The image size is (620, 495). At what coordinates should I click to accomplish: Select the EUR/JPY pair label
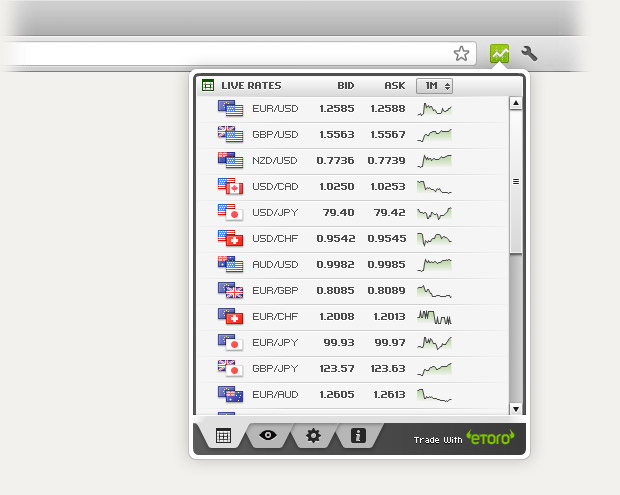pos(275,343)
